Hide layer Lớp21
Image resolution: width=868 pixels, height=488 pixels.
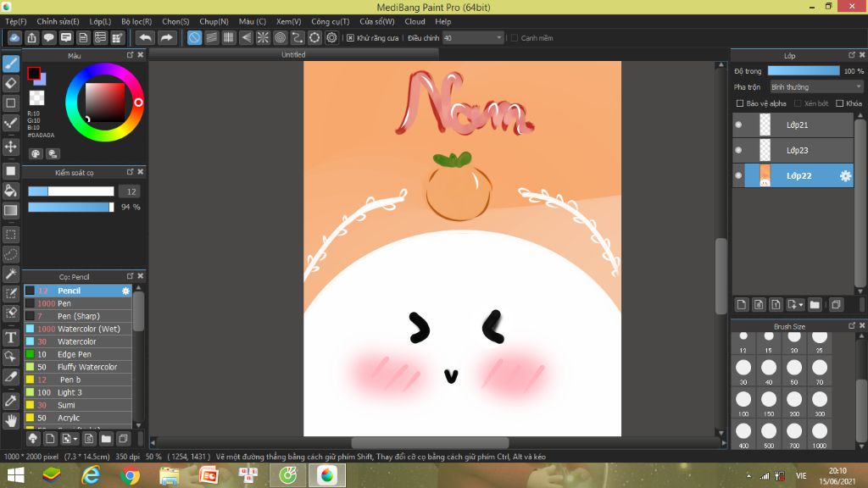[738, 125]
